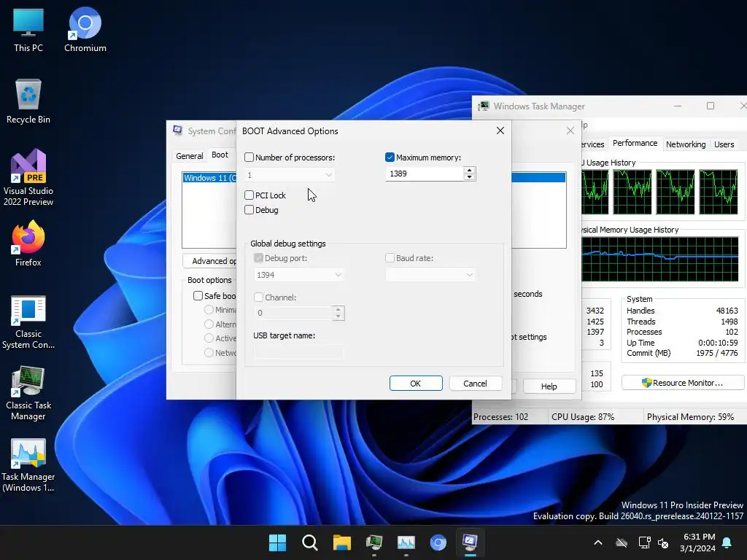Confirm with the OK button
Viewport: 747px width, 560px height.
click(x=415, y=384)
